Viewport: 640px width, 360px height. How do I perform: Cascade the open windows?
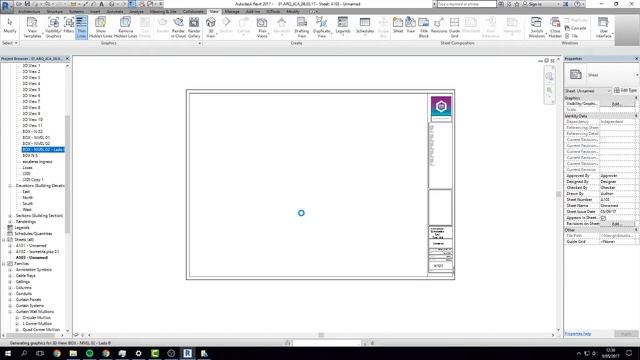(x=576, y=28)
